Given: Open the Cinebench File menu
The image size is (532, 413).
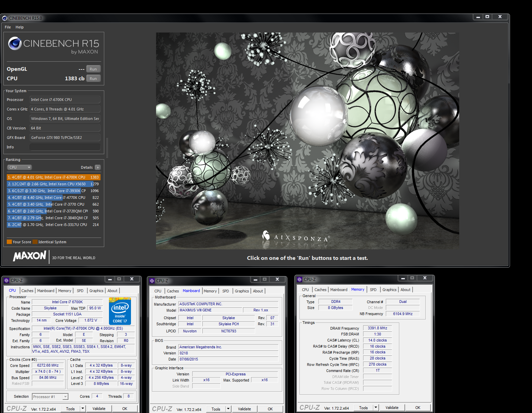Looking at the screenshot, I should (8, 27).
